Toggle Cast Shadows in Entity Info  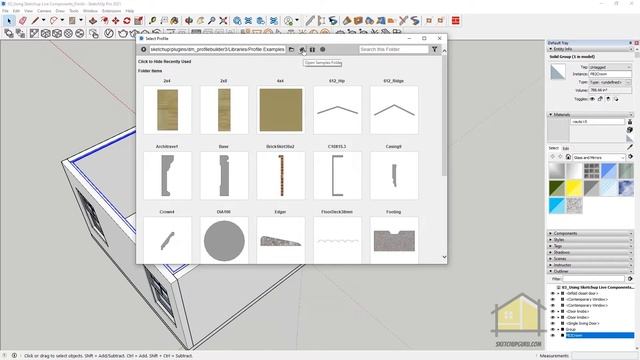pos(616,99)
